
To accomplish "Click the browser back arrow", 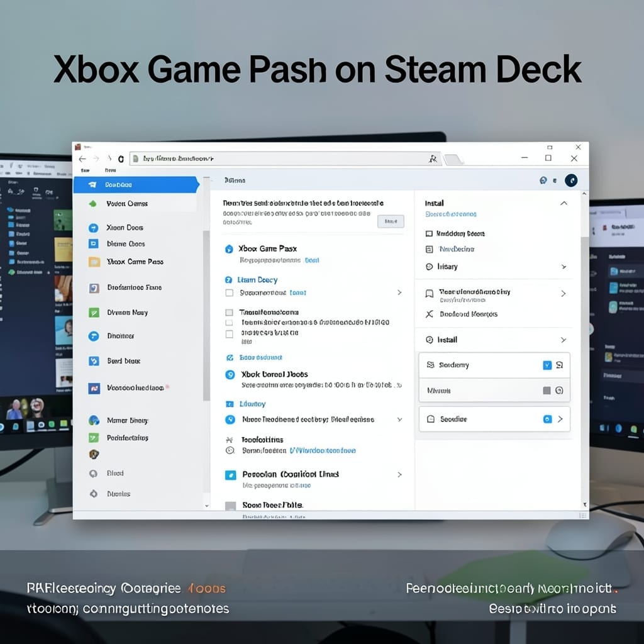I will (82, 159).
